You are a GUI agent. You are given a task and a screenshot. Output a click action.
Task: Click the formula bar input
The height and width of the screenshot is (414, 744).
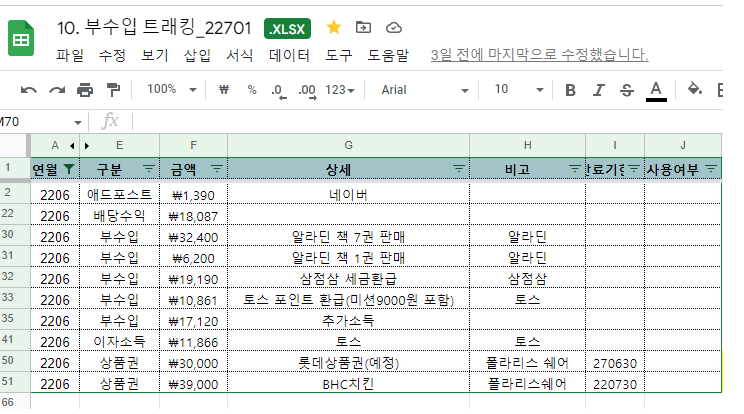tap(427, 121)
